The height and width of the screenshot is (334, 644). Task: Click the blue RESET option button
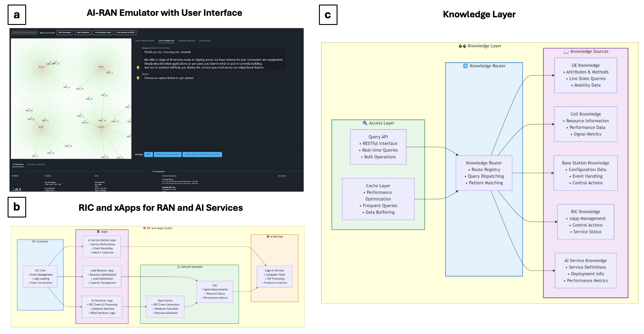pyautogui.click(x=148, y=155)
